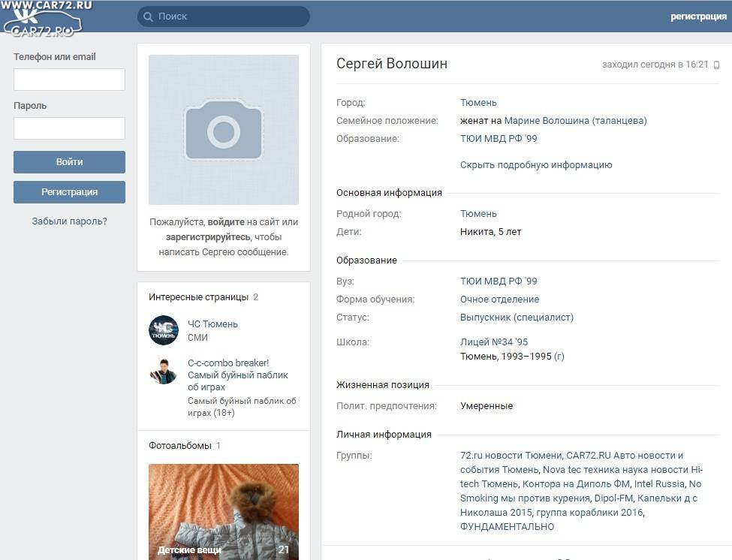Open ЧС Тюмень page avatar
The width and height of the screenshot is (732, 560).
[x=164, y=330]
